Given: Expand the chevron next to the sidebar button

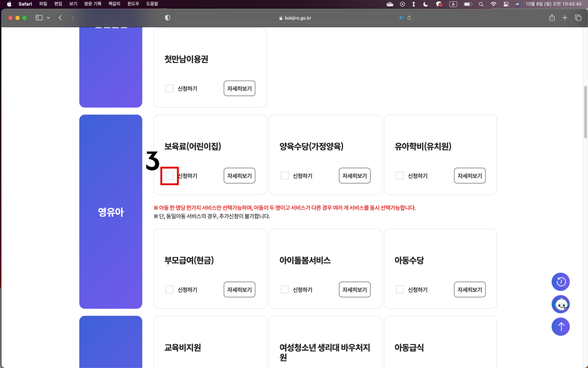Looking at the screenshot, I should click(x=47, y=17).
